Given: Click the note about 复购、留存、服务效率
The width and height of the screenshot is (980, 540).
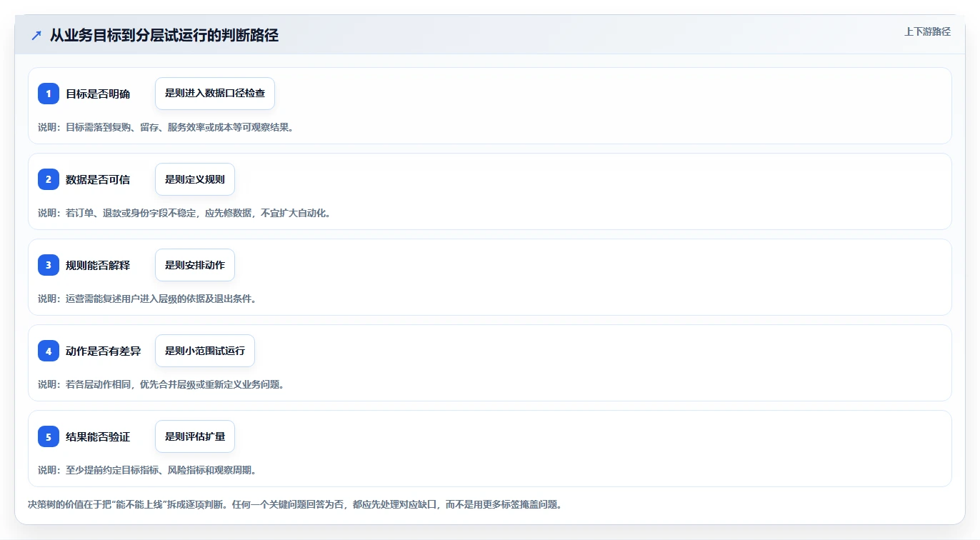Looking at the screenshot, I should 166,127.
